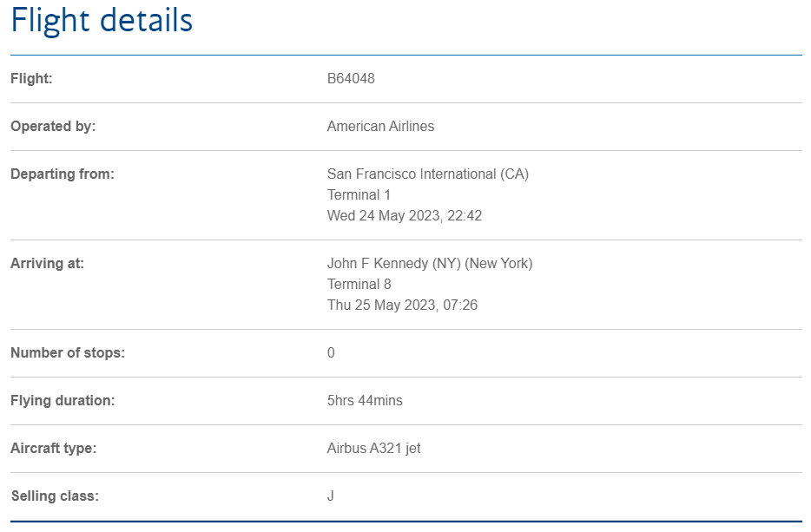Click the Selling class label
The image size is (811, 532).
[55, 496]
